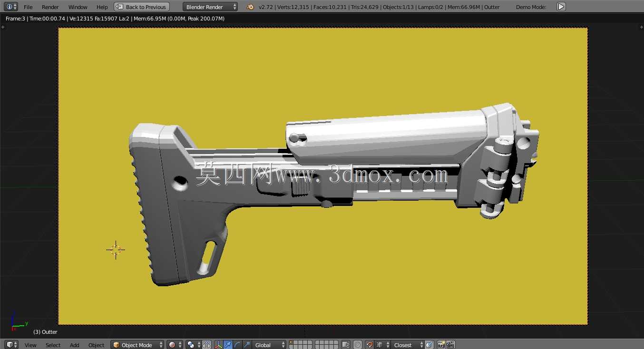Click the (3) Outter object label
The width and height of the screenshot is (644, 349).
(x=45, y=332)
